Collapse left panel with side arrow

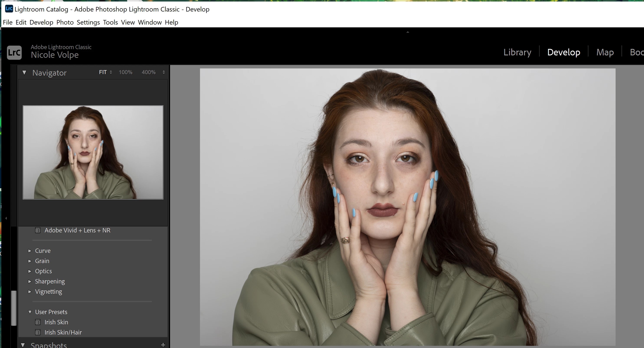pyautogui.click(x=6, y=218)
